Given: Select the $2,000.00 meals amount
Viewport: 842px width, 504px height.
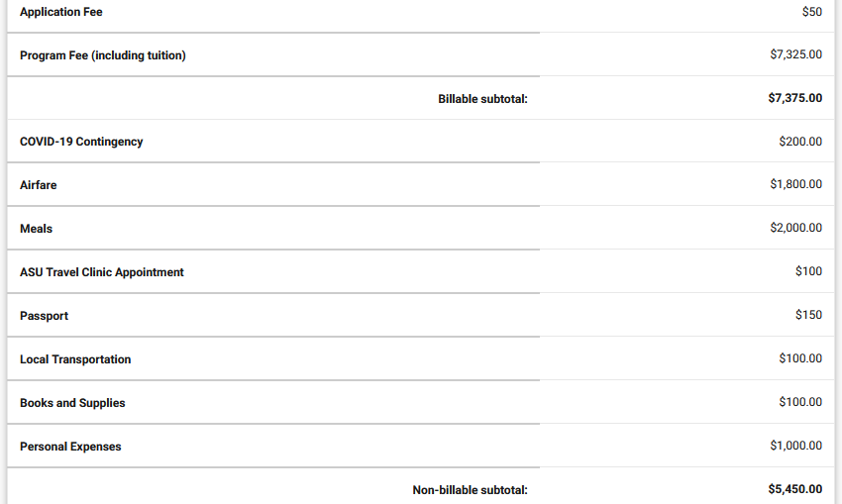Looking at the screenshot, I should click(x=795, y=228).
